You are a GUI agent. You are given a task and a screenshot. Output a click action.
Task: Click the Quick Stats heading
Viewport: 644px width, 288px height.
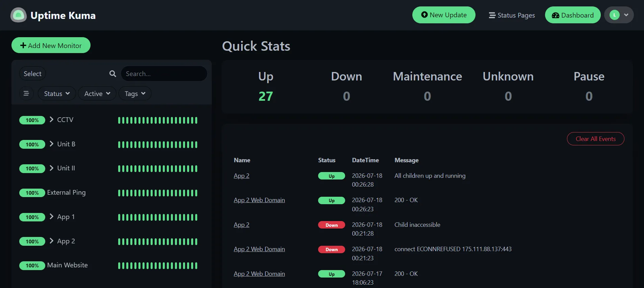pos(256,46)
